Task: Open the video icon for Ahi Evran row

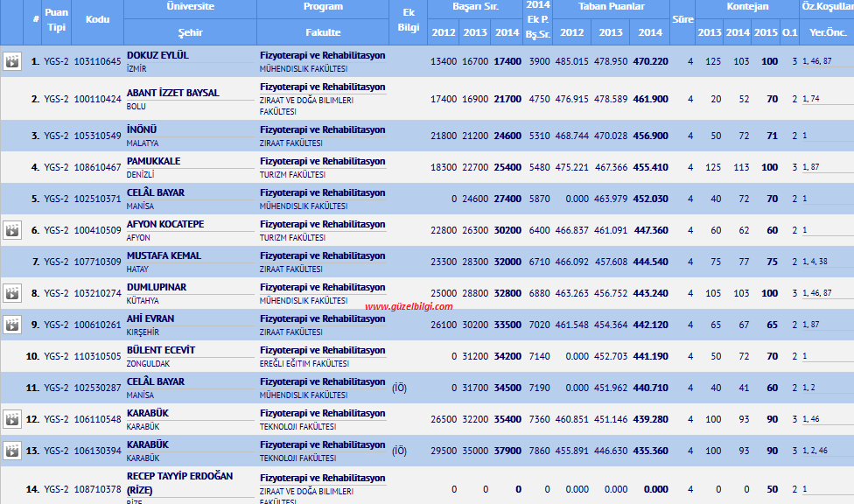Action: tap(12, 325)
